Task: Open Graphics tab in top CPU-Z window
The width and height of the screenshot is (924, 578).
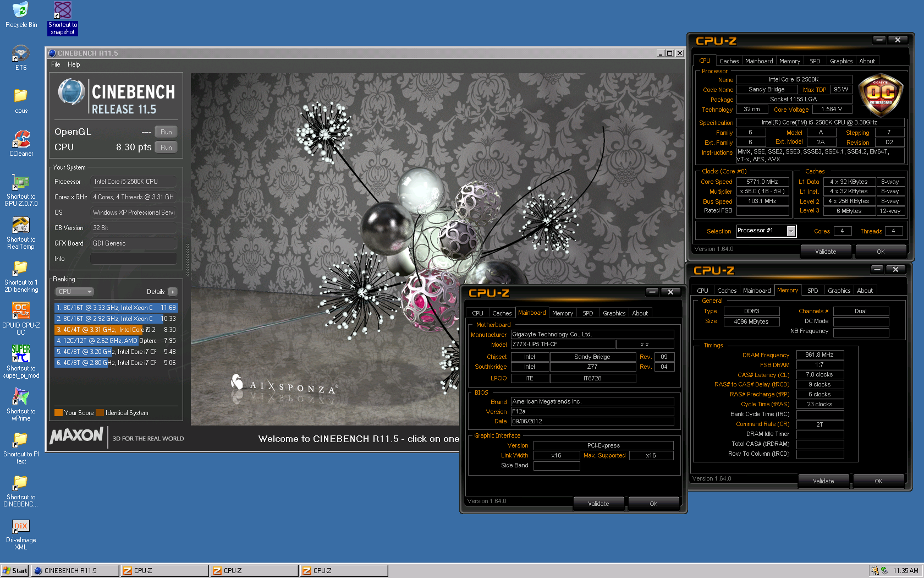Action: (841, 61)
